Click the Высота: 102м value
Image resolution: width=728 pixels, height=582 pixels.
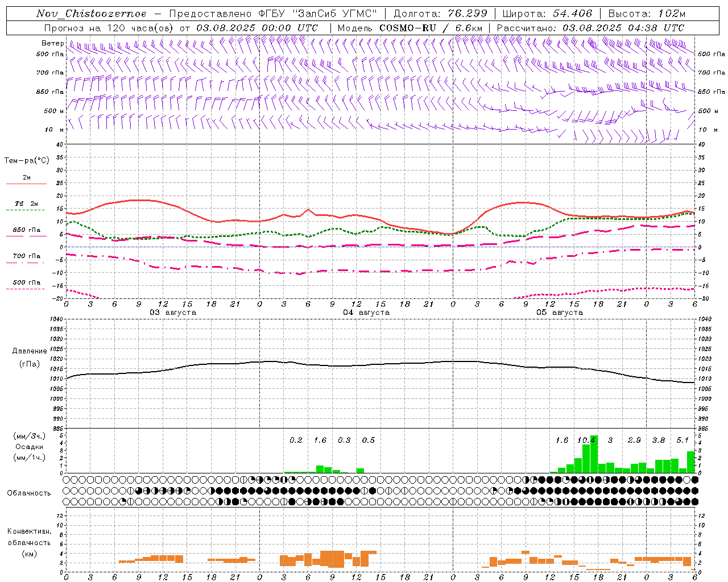[x=647, y=14]
